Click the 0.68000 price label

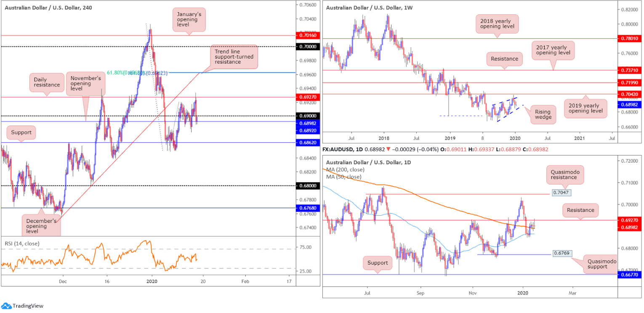(x=308, y=186)
